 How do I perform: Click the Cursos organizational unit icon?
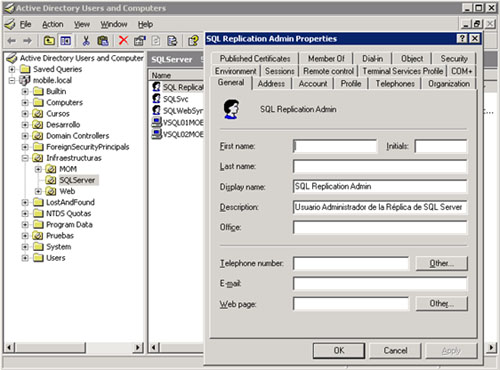(38, 114)
